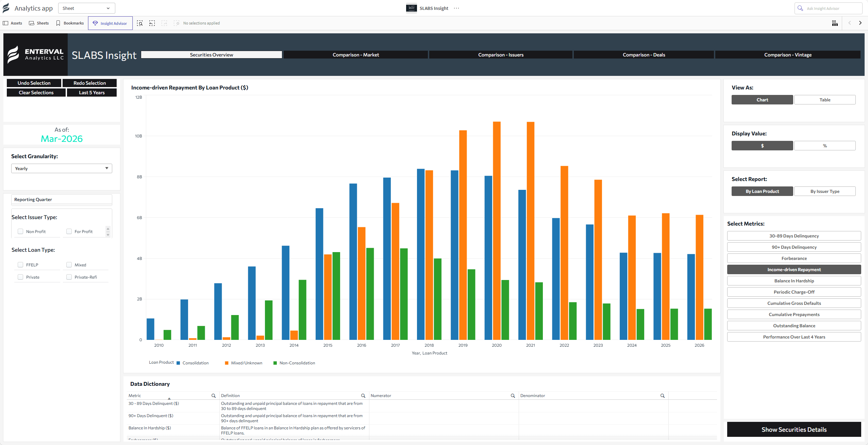868x445 pixels.
Task: Go to the previous sheet arrow
Action: (850, 23)
